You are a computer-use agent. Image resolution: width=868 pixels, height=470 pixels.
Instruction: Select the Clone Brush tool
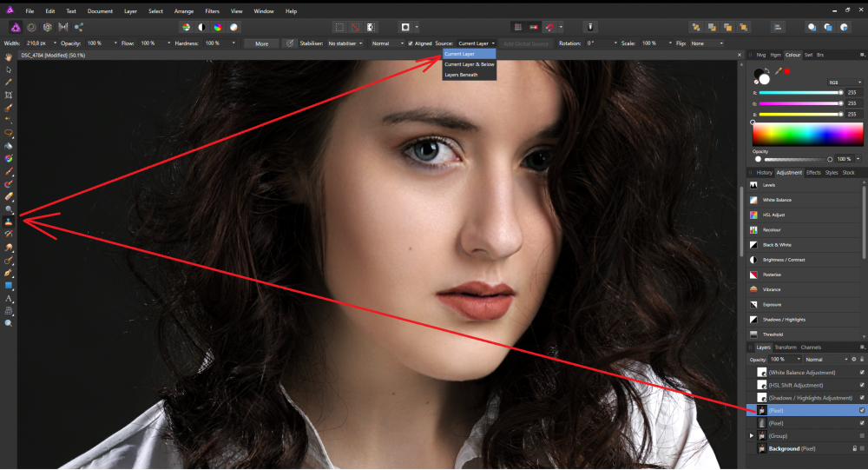click(9, 222)
